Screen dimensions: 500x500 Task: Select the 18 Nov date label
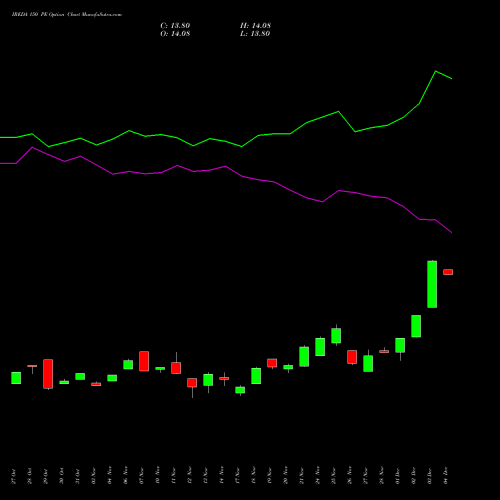pyautogui.click(x=253, y=476)
